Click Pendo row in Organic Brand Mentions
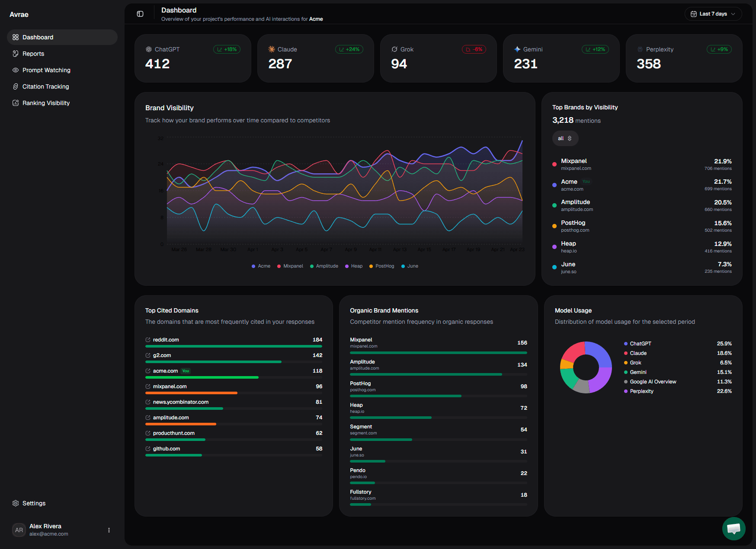 point(439,476)
